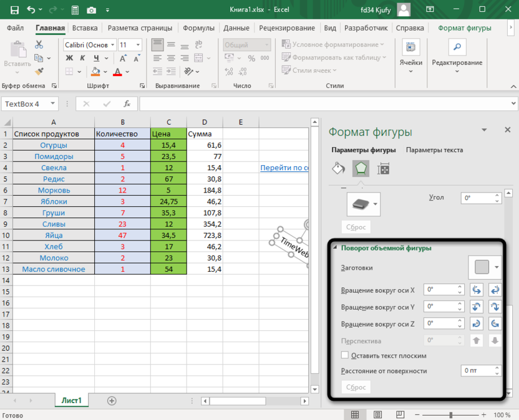Image resolution: width=519 pixels, height=420 pixels.
Task: Save workbook using the floppy disk icon
Action: point(14,10)
